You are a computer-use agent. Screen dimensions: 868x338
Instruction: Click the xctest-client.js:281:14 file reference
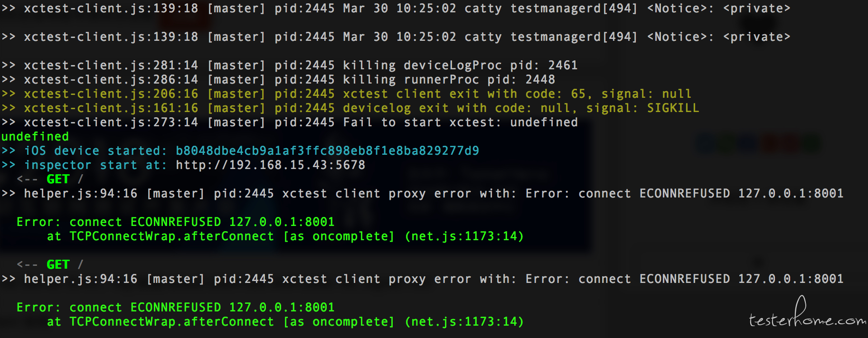coord(111,66)
